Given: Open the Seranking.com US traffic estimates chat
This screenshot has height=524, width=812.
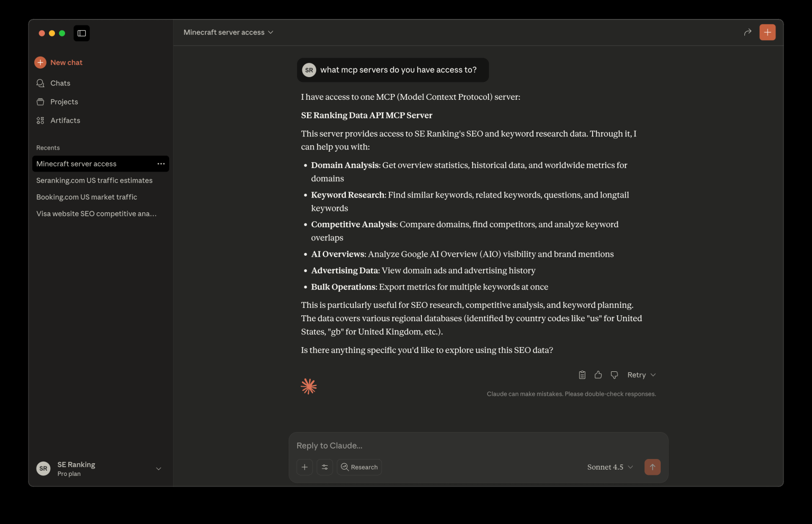Looking at the screenshot, I should point(94,180).
